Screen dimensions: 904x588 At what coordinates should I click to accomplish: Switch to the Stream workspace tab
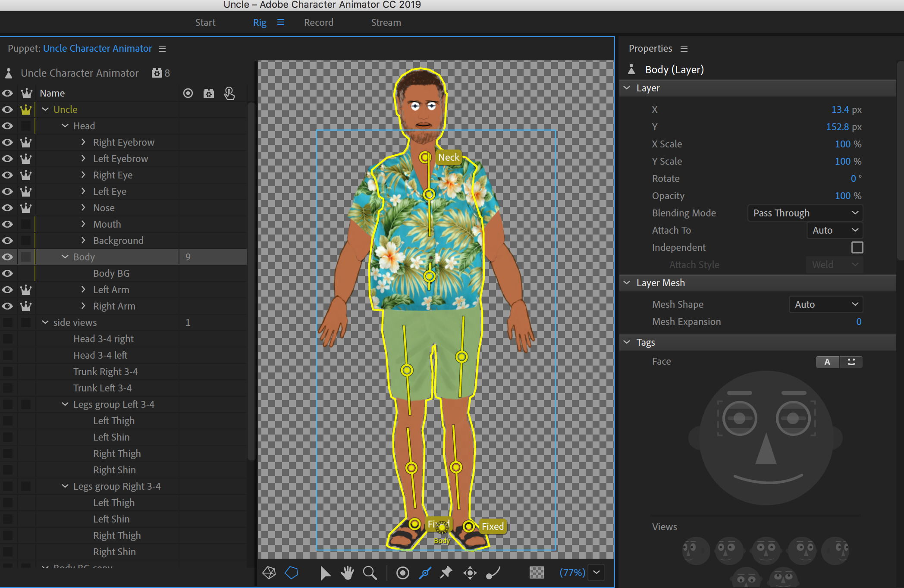[x=386, y=22]
